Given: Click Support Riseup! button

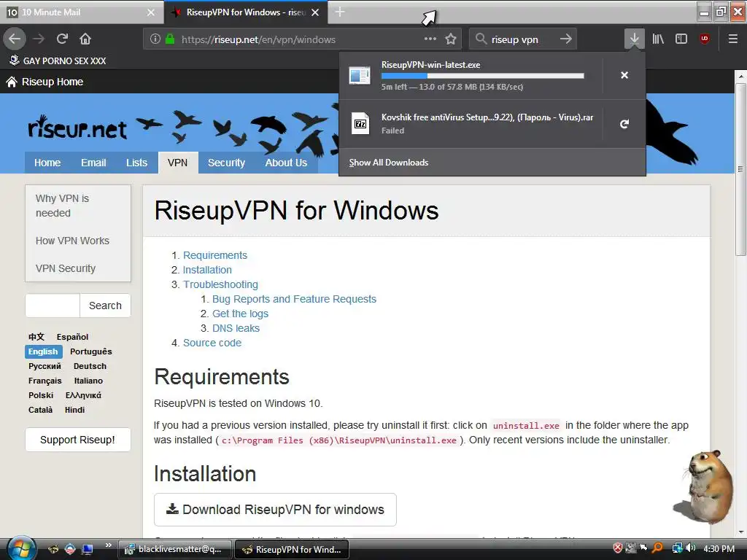Looking at the screenshot, I should point(77,440).
